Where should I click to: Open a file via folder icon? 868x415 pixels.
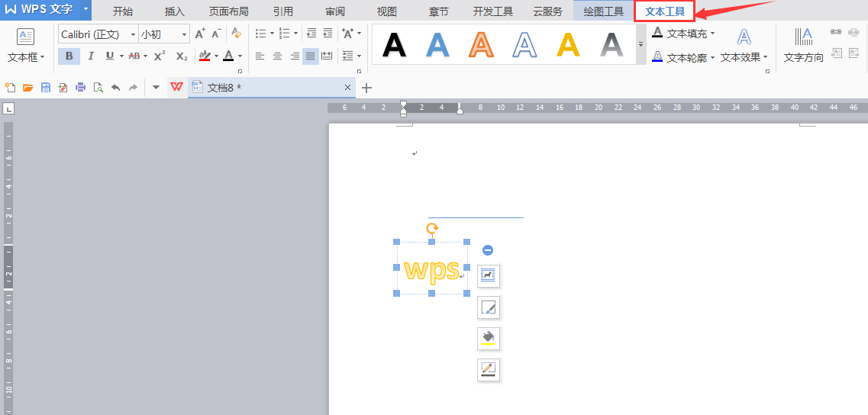pos(27,88)
